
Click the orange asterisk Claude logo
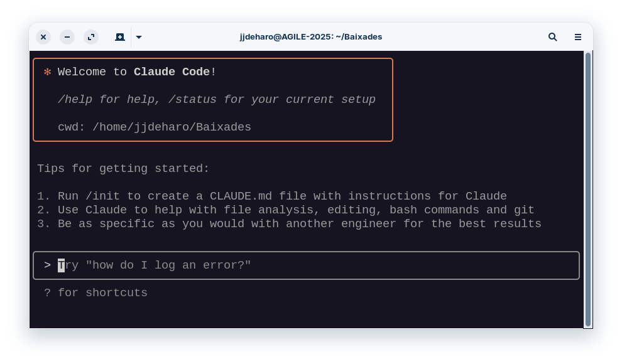(x=47, y=72)
